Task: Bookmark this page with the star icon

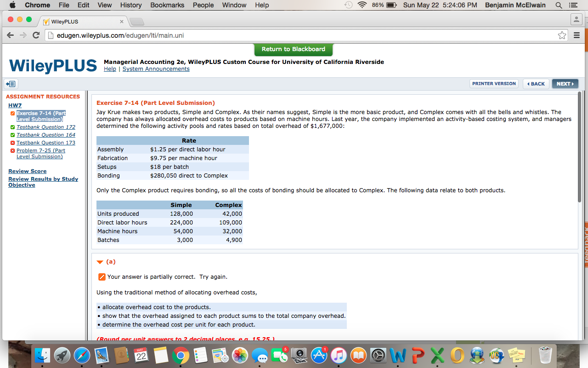Action: pos(562,35)
